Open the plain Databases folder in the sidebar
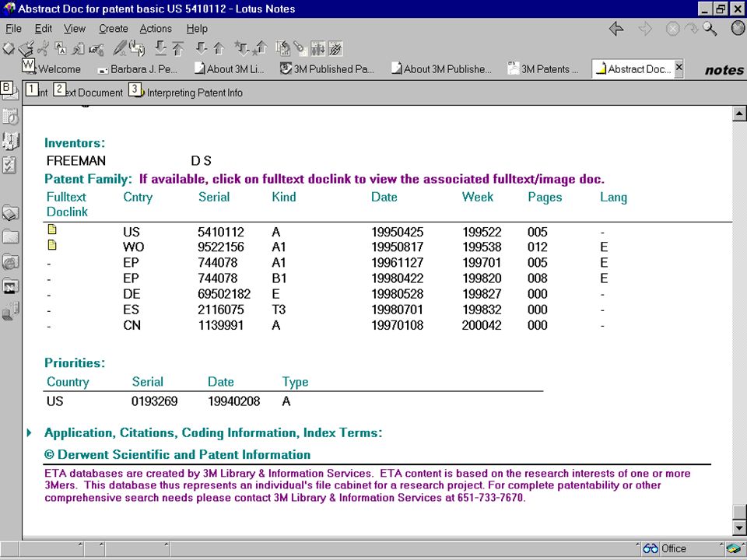 [x=10, y=236]
